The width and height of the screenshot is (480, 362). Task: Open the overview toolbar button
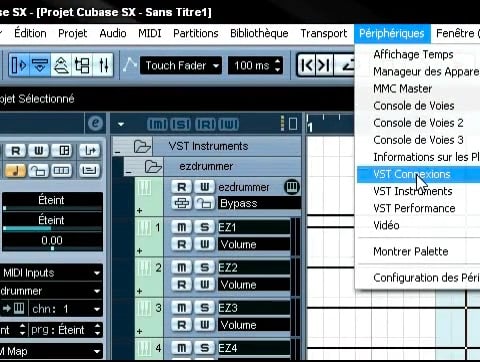(x=61, y=65)
